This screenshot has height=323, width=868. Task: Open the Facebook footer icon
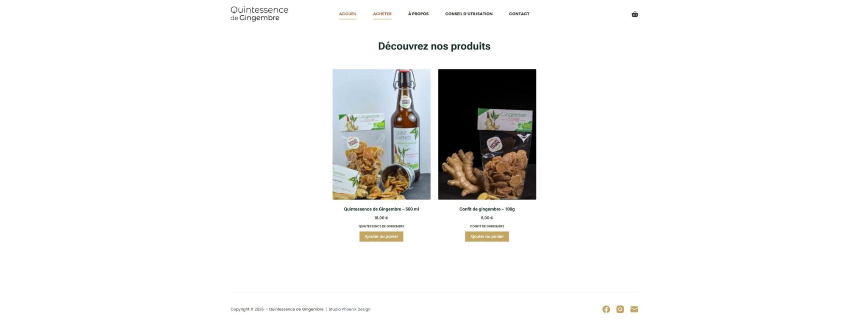[606, 309]
